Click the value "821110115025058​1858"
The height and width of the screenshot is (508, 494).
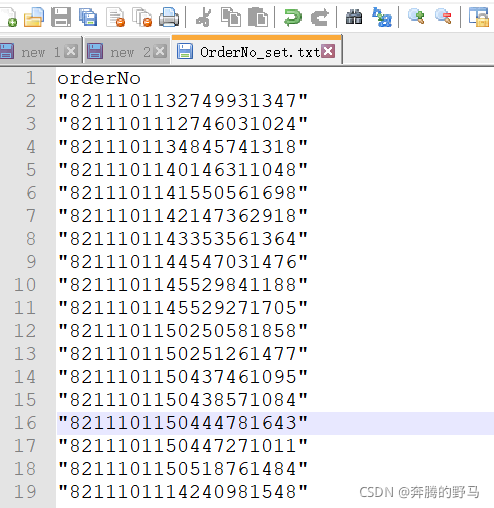[183, 331]
